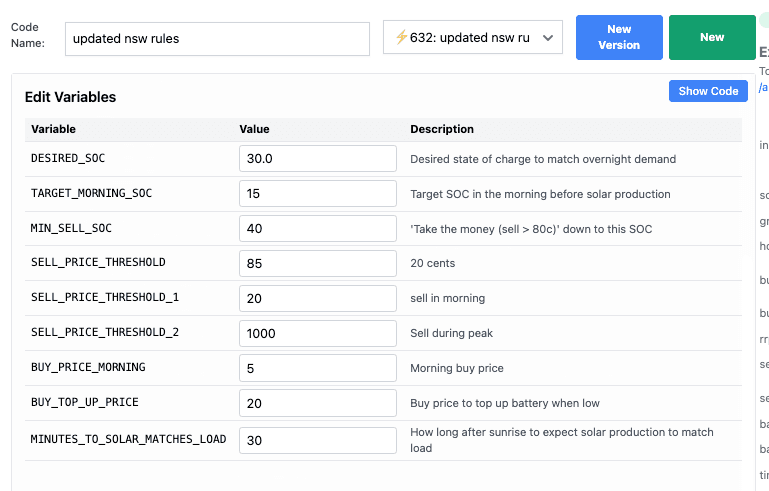Click the Value column header
This screenshot has width=769, height=491.
[x=254, y=129]
